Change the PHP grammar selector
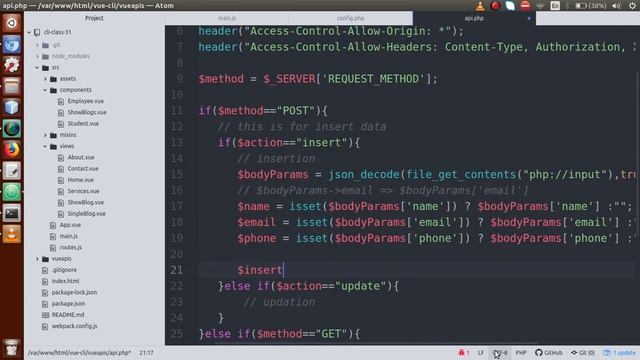The width and height of the screenshot is (640, 360). (x=521, y=353)
